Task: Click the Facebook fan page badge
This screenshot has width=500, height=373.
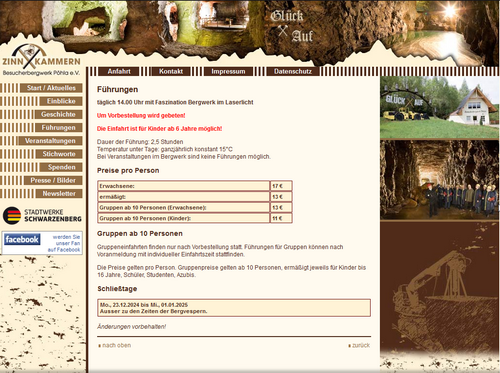Action: coord(42,243)
